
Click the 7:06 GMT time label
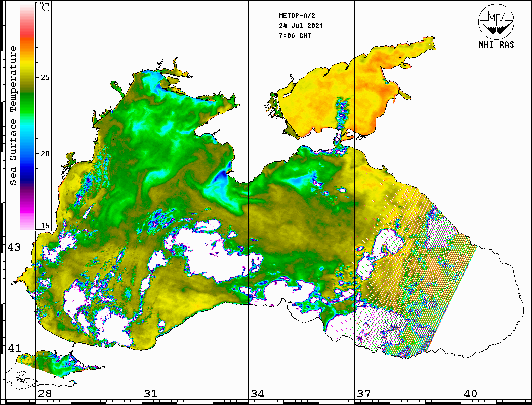(x=295, y=36)
